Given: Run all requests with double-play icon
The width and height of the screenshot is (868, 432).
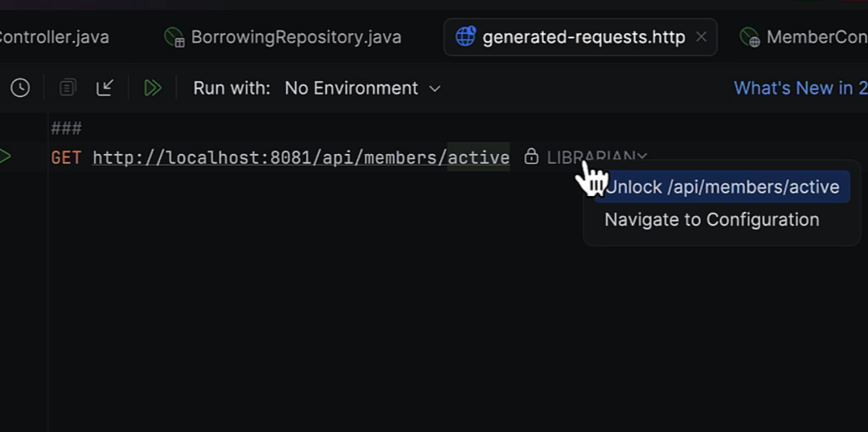Looking at the screenshot, I should [x=153, y=88].
